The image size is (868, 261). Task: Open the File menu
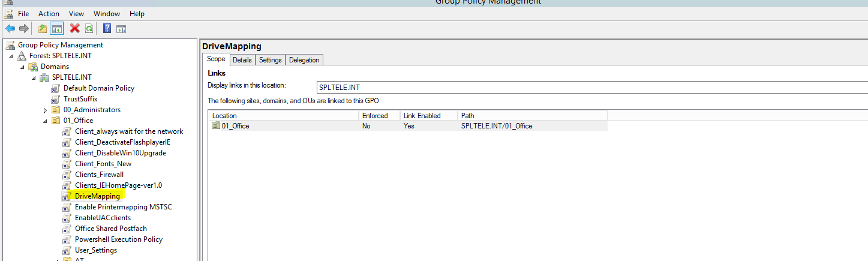tap(23, 13)
